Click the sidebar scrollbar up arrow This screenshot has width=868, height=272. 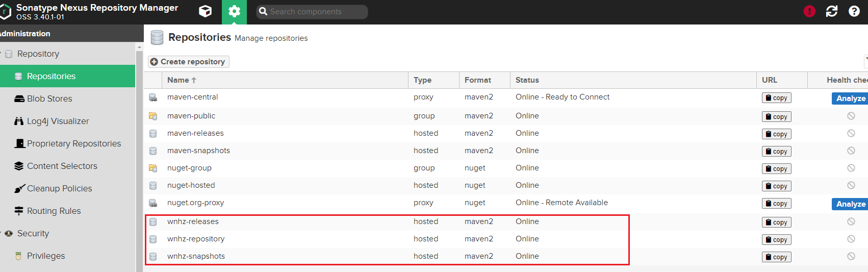click(x=139, y=47)
